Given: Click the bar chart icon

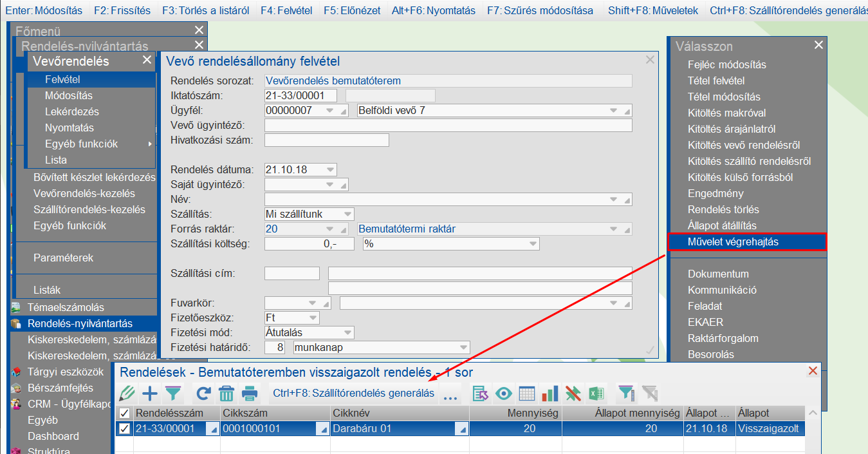Looking at the screenshot, I should tap(550, 393).
